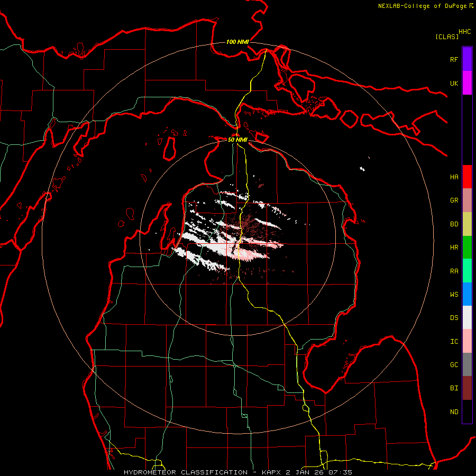Click the WS legend label
476x476 pixels.
(454, 295)
